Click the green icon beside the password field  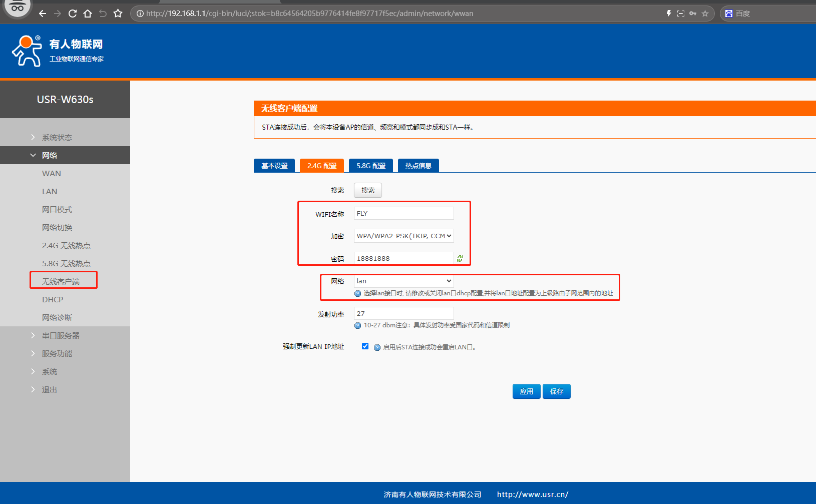pyautogui.click(x=460, y=258)
